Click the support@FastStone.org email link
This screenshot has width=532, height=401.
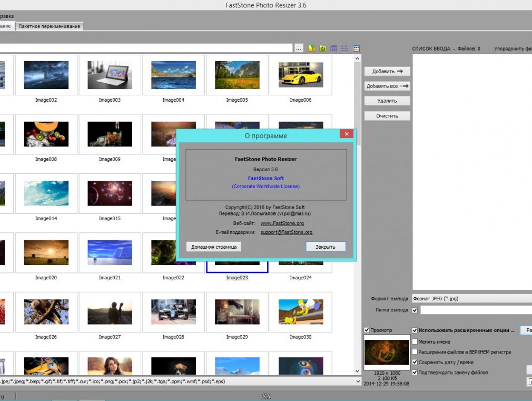(287, 232)
